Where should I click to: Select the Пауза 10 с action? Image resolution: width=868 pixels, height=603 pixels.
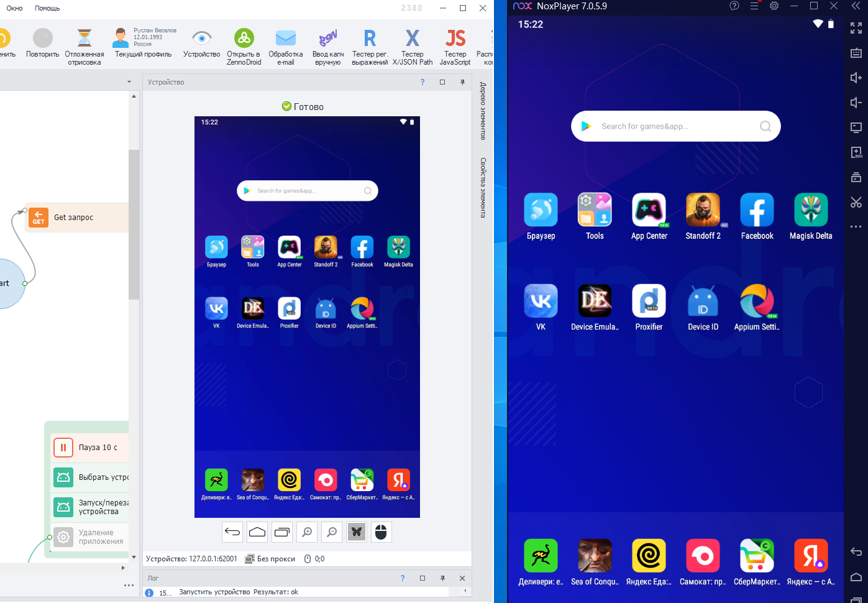point(90,448)
